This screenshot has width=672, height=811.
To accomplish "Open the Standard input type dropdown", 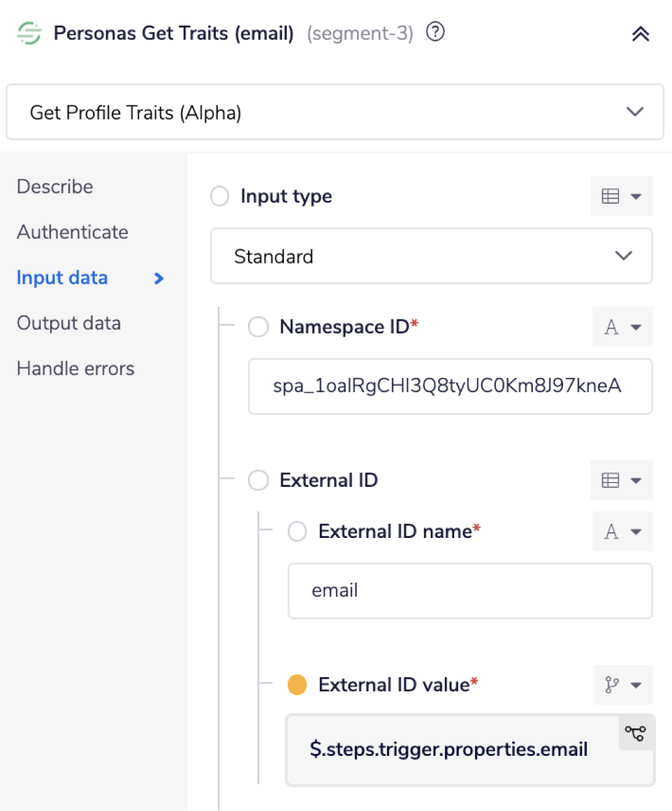I will [431, 256].
